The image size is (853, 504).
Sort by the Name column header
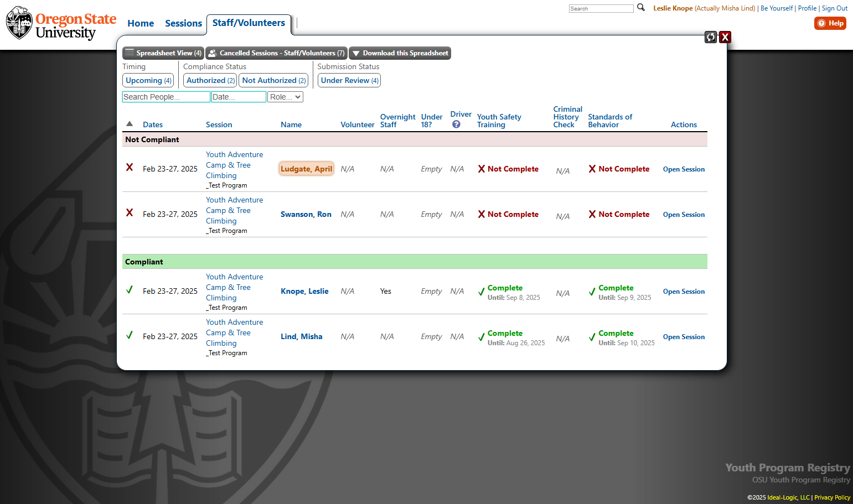pyautogui.click(x=291, y=124)
